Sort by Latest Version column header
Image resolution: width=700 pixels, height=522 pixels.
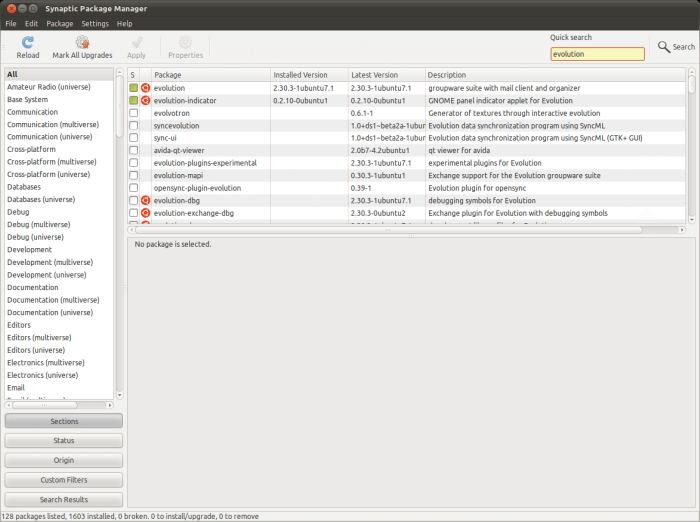387,75
